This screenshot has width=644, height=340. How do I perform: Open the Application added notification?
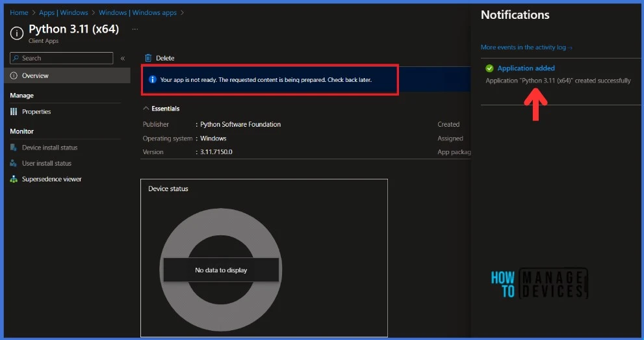pyautogui.click(x=526, y=68)
